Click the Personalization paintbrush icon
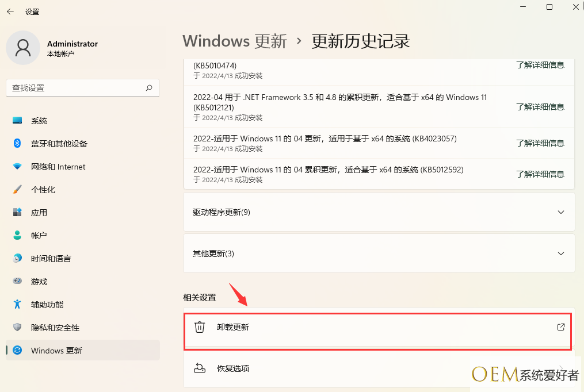 [x=17, y=190]
